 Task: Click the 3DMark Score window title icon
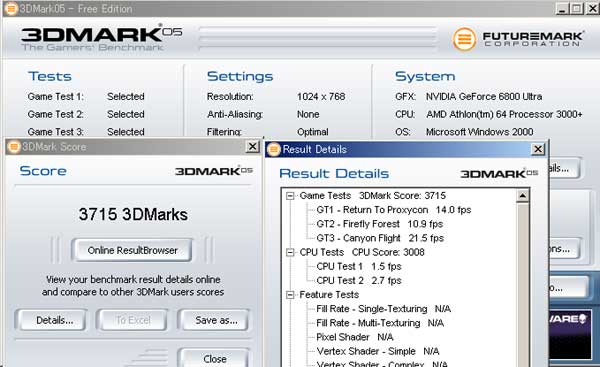pyautogui.click(x=14, y=147)
